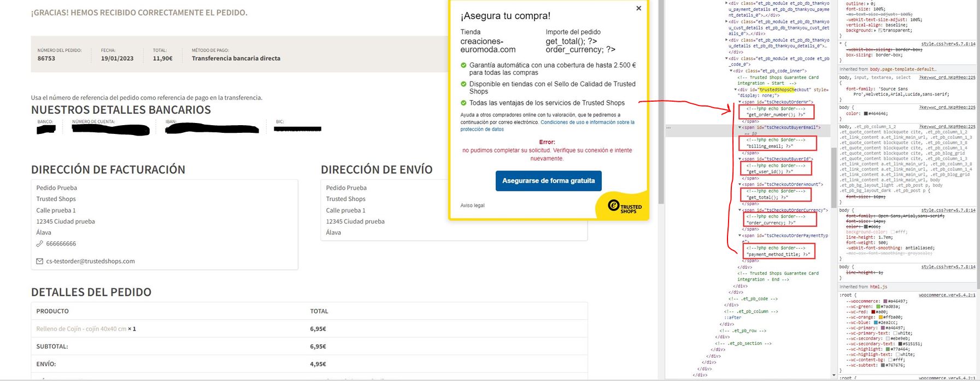980x381 pixels.
Task: Open woocommerce source link next to :root rule
Action: 947,295
